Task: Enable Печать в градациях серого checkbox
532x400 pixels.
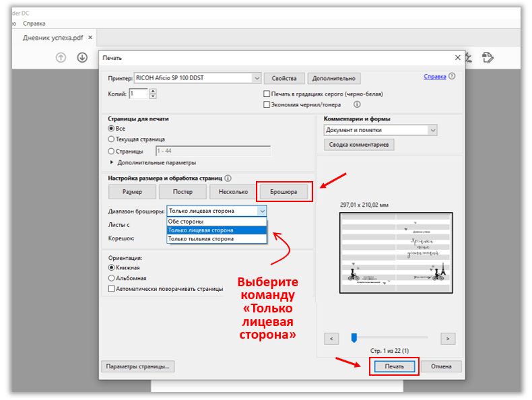Action: click(x=267, y=94)
